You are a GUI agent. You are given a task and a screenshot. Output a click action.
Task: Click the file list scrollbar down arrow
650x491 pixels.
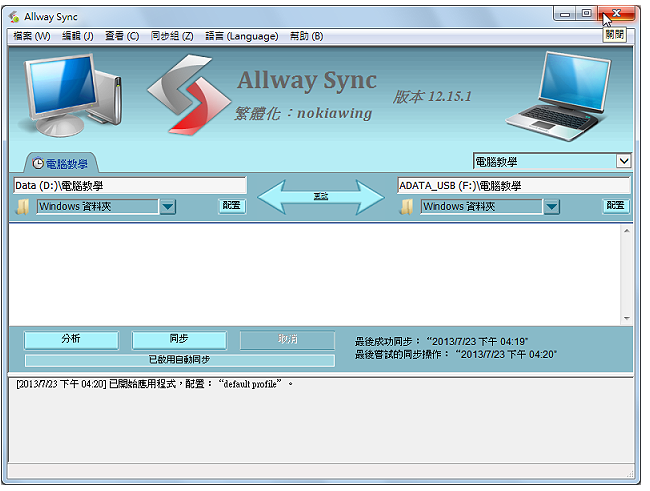(x=626, y=318)
